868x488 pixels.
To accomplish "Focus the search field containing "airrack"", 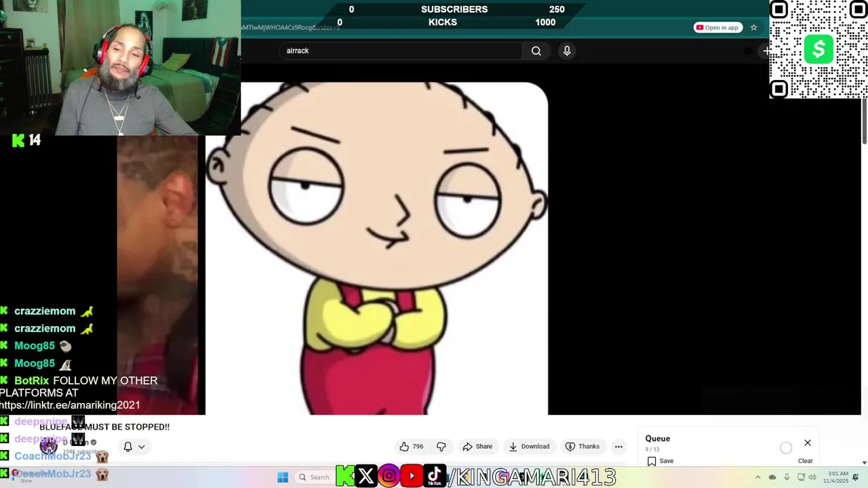I will pos(400,51).
